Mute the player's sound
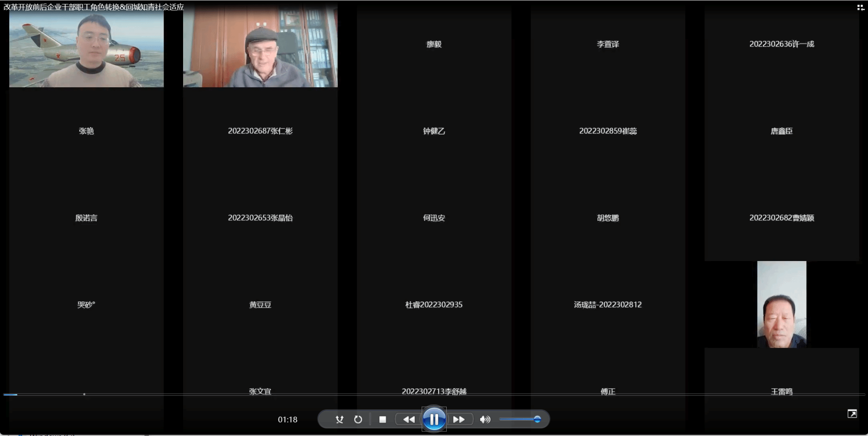Image resolution: width=868 pixels, height=436 pixels. point(484,419)
